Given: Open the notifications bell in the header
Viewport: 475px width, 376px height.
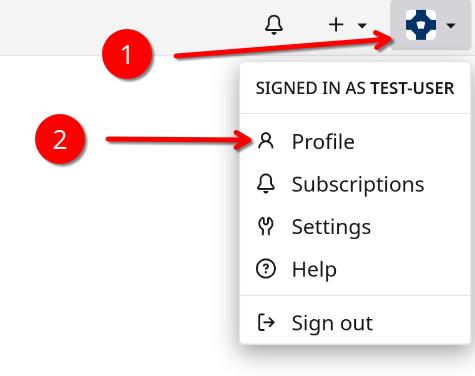Looking at the screenshot, I should coord(274,25).
